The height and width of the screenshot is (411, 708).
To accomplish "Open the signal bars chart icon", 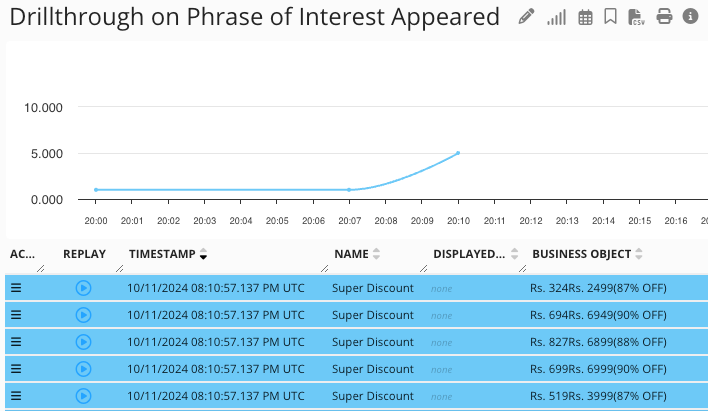I will pos(556,17).
